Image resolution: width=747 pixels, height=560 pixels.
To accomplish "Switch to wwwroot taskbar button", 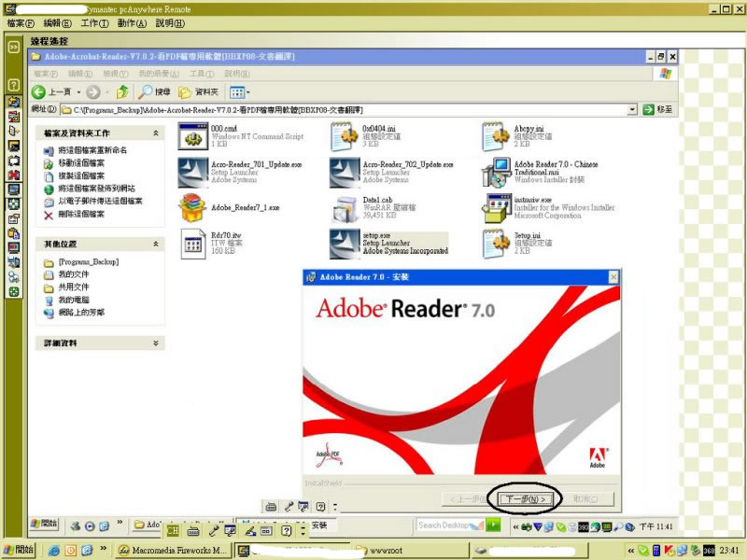I will [411, 551].
